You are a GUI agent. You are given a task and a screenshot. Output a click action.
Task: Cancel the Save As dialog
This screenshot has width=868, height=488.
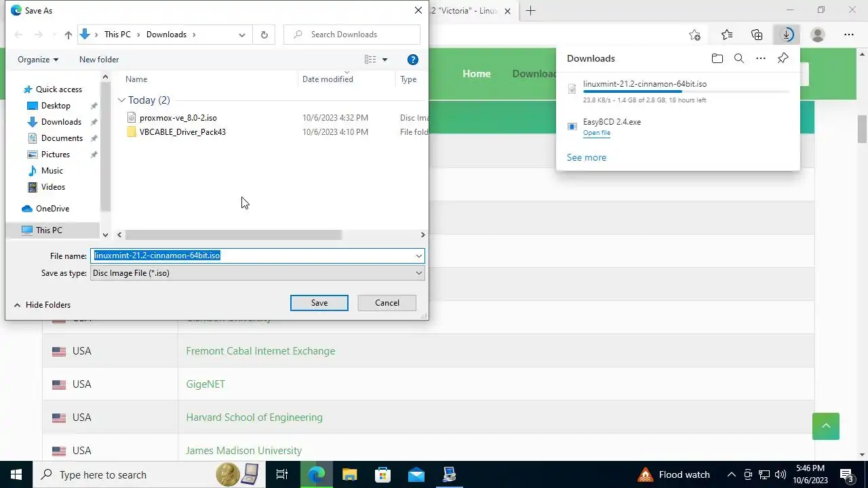(387, 303)
